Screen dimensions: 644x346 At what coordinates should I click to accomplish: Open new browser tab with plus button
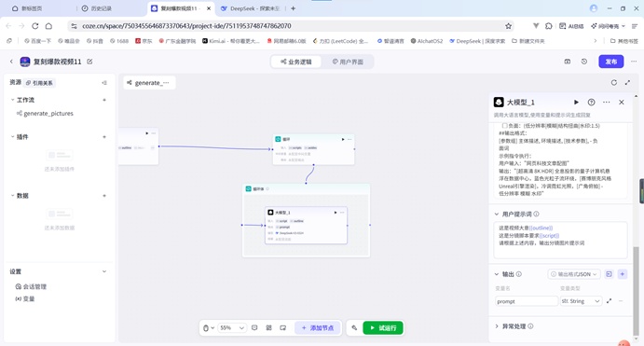tap(293, 8)
